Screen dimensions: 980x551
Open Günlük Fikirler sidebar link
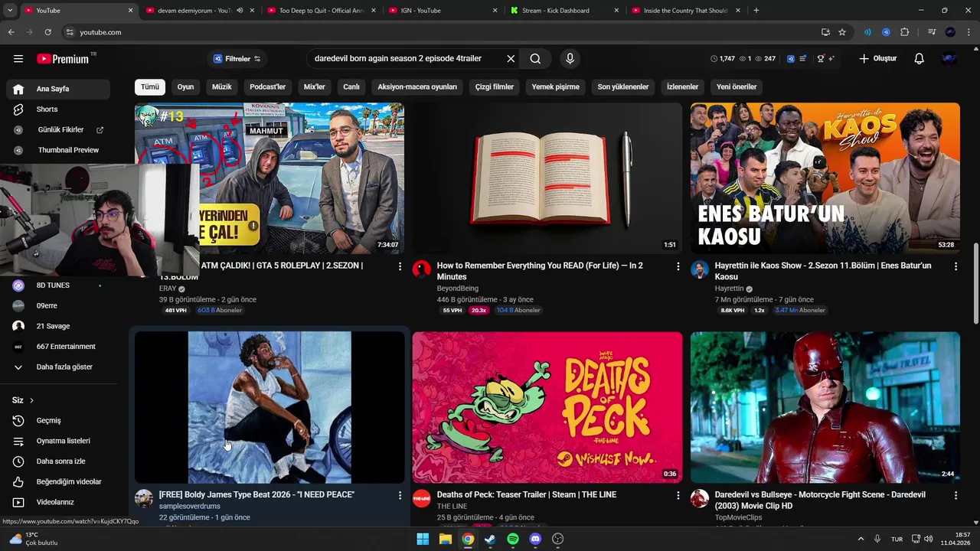(x=58, y=130)
